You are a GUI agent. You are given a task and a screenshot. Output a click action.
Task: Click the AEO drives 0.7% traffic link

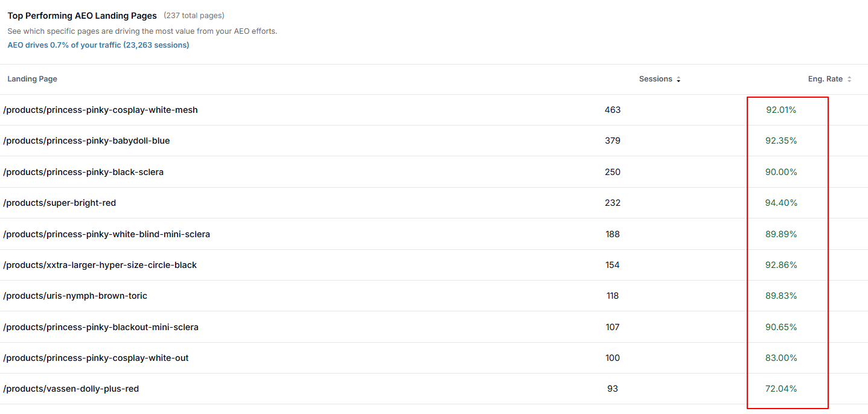tap(98, 45)
